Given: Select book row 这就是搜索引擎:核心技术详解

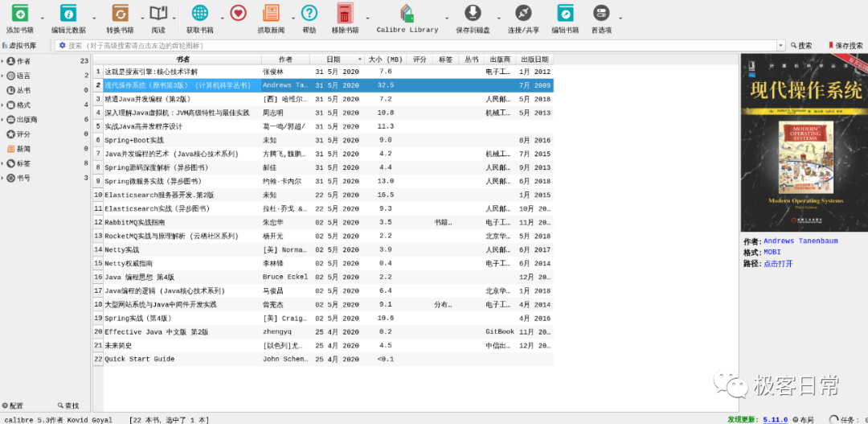Looking at the screenshot, I should [323, 72].
